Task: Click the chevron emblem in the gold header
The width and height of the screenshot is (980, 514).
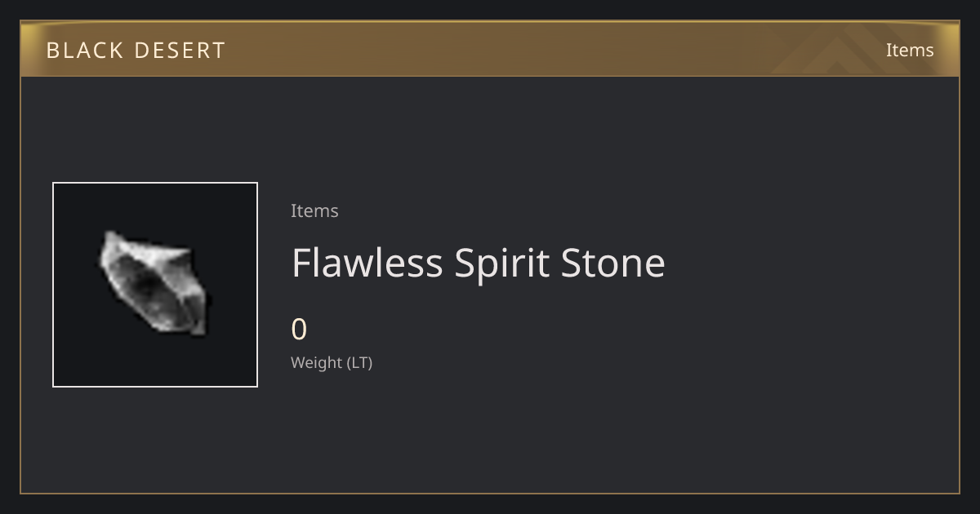Action: 841,50
